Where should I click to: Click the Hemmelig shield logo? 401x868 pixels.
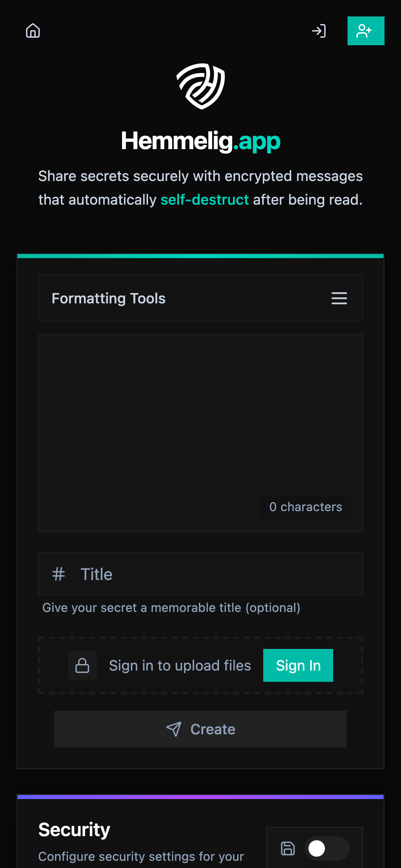pos(201,86)
